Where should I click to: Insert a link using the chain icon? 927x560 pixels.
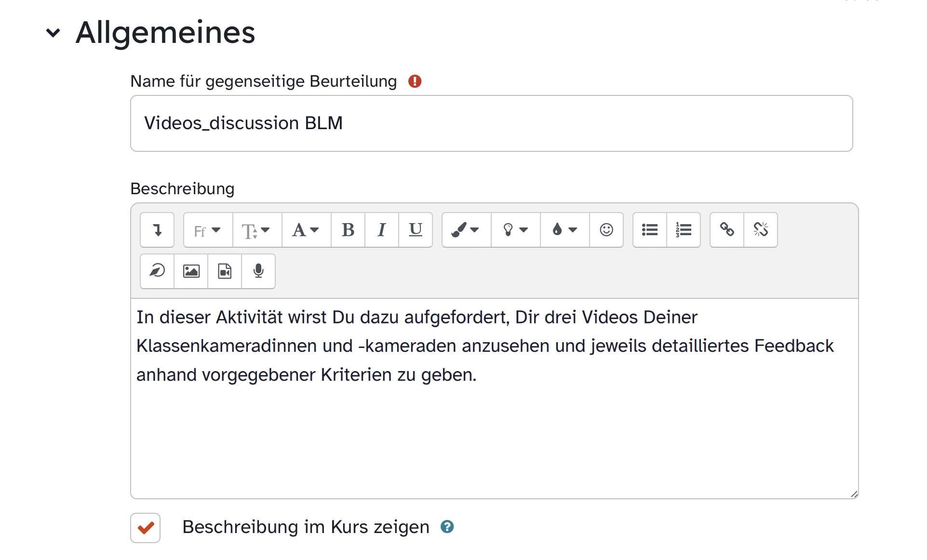[726, 230]
